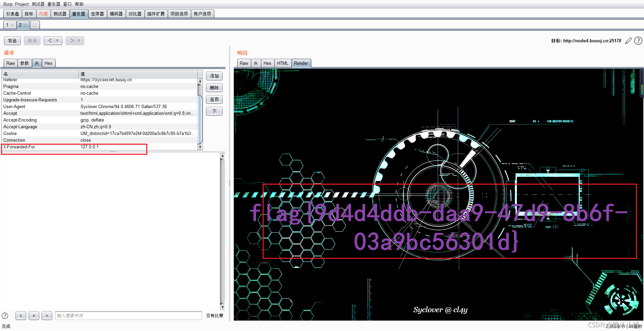Click the request body scrollbar down arrow
The height and width of the screenshot is (331, 644).
[222, 307]
